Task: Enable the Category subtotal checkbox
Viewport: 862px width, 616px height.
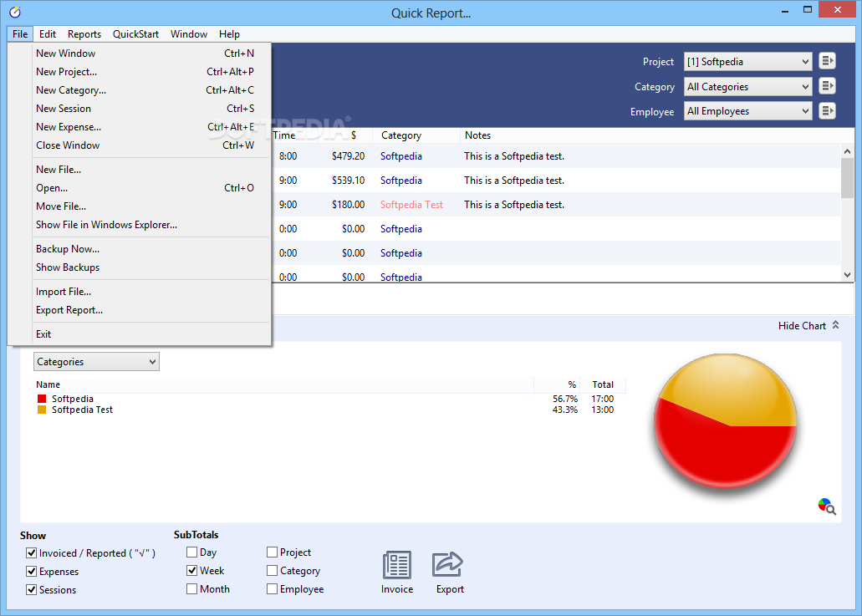Action: click(x=272, y=571)
